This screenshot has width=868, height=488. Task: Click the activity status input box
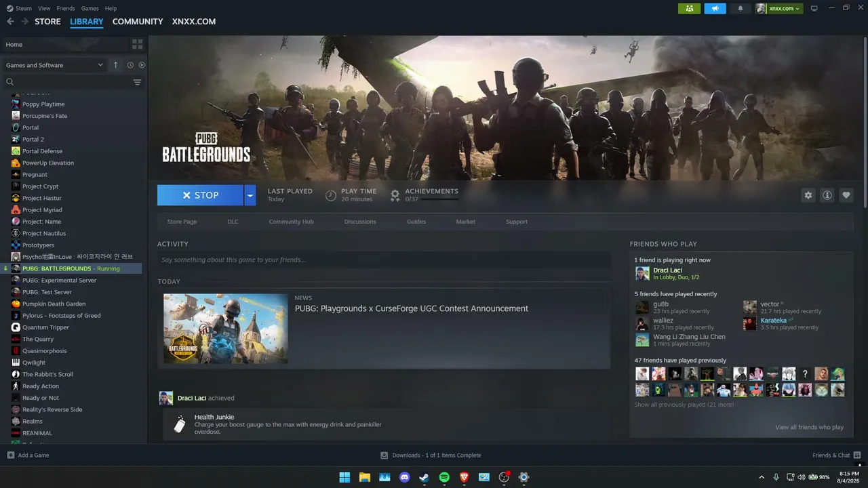(x=384, y=260)
